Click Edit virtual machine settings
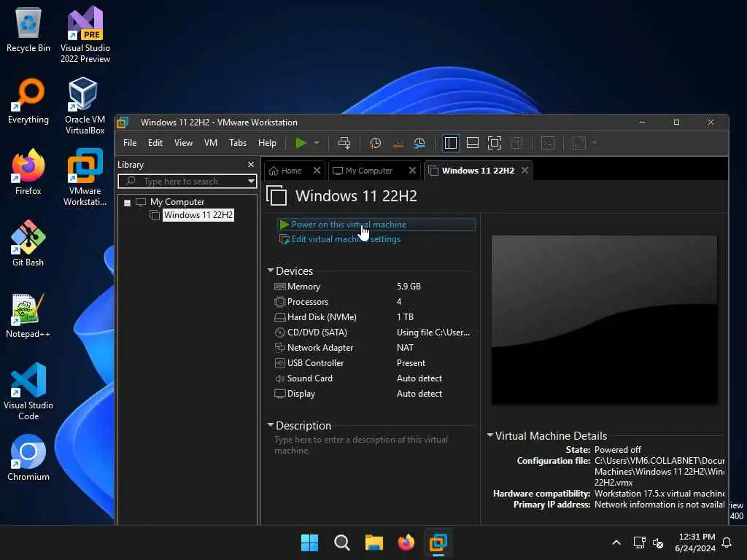747x560 pixels. 346,239
